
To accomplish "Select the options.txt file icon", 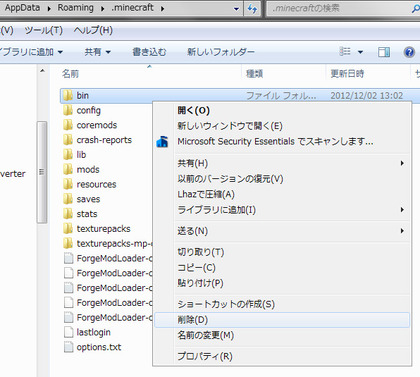I will pyautogui.click(x=68, y=347).
